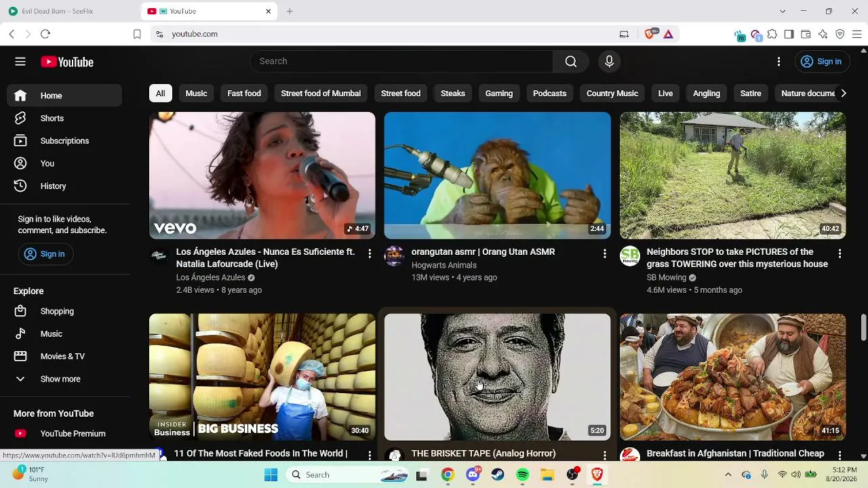The height and width of the screenshot is (488, 868).
Task: Open Movies & TV under Explore
Action: click(x=64, y=357)
